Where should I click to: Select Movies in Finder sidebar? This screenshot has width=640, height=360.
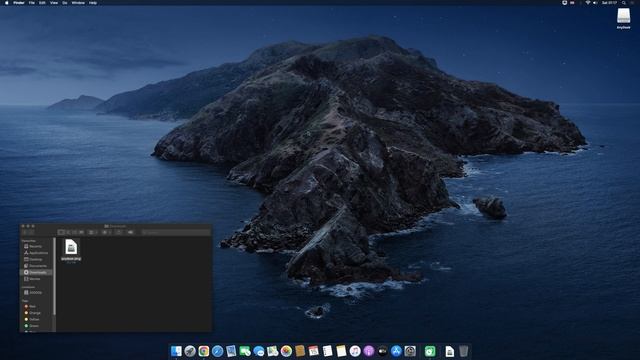[x=36, y=279]
